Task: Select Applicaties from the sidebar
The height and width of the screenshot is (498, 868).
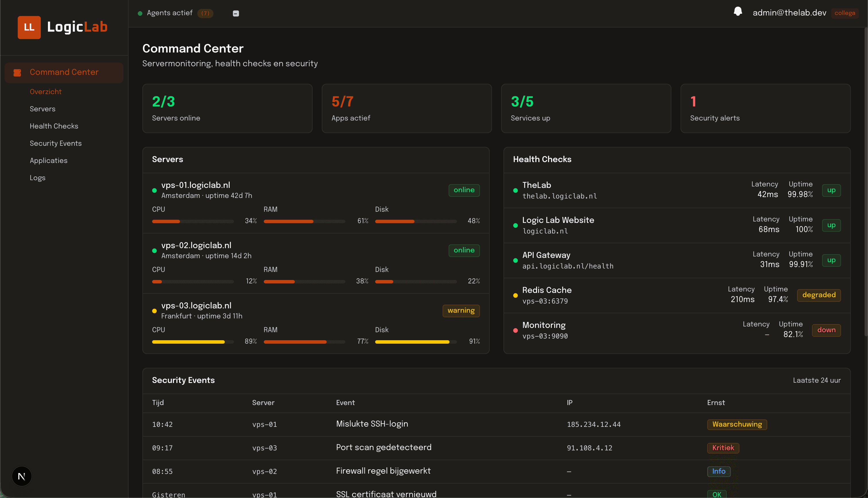Action: 49,160
